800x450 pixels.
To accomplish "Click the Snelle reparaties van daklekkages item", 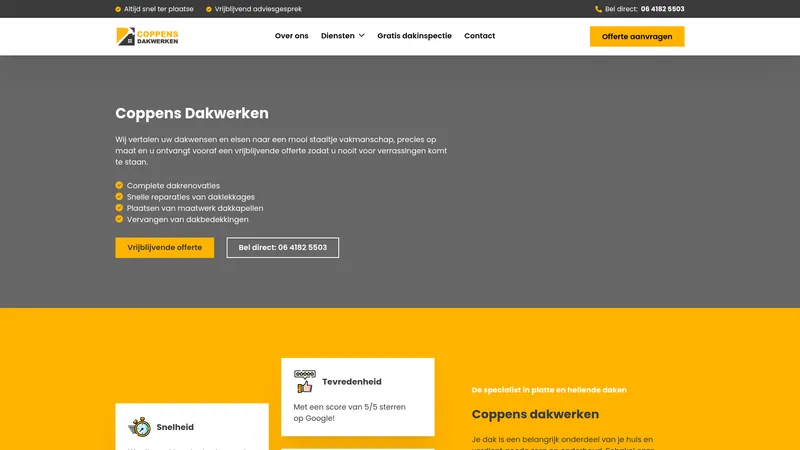I will click(191, 197).
